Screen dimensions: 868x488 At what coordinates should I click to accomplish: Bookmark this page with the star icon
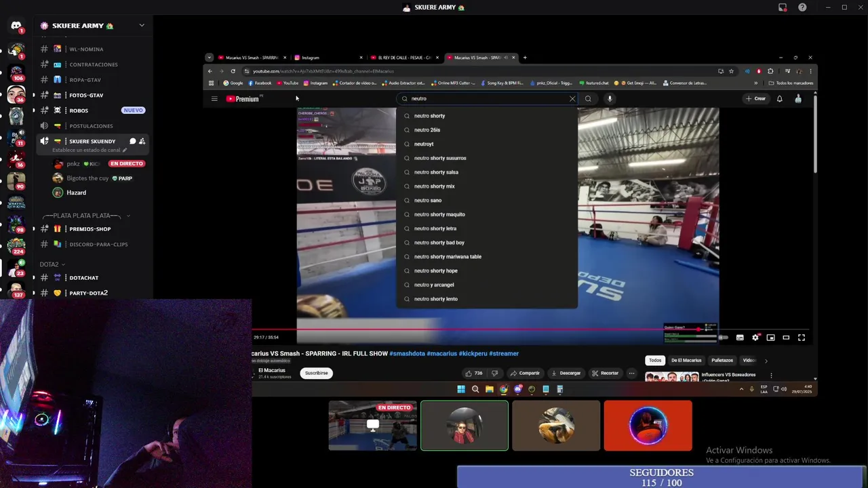pyautogui.click(x=731, y=71)
